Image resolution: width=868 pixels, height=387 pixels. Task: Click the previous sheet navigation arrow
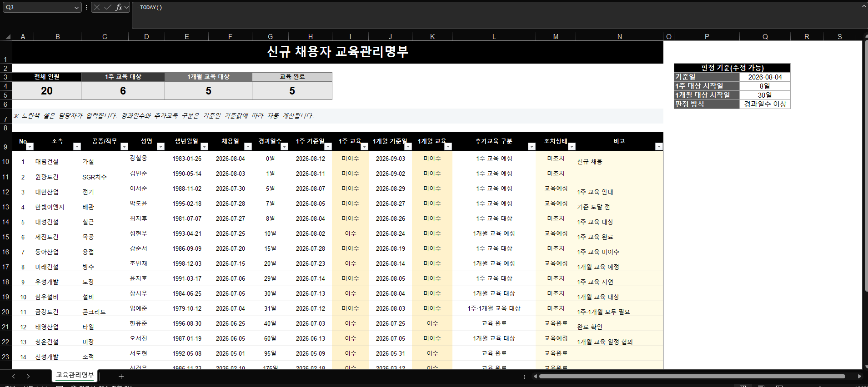click(x=14, y=376)
